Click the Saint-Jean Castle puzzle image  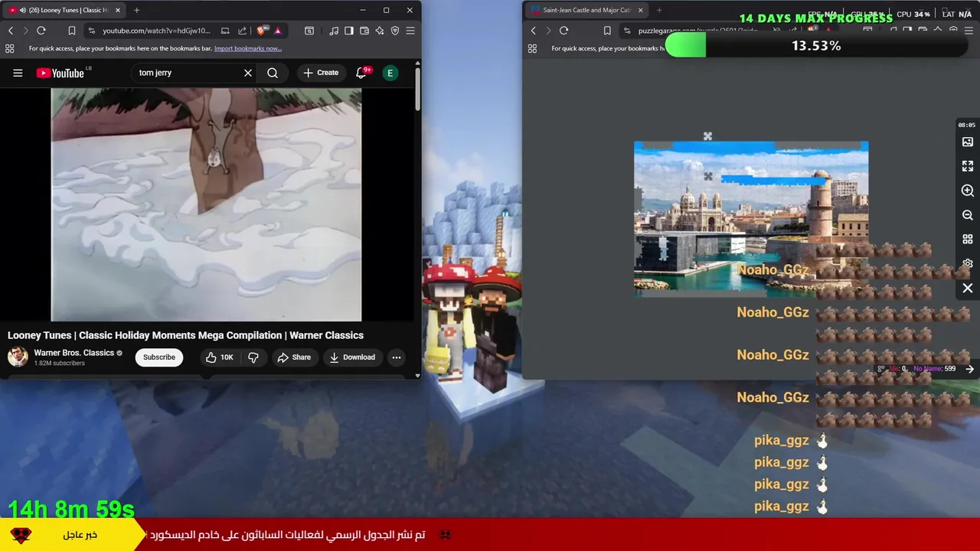[751, 219]
